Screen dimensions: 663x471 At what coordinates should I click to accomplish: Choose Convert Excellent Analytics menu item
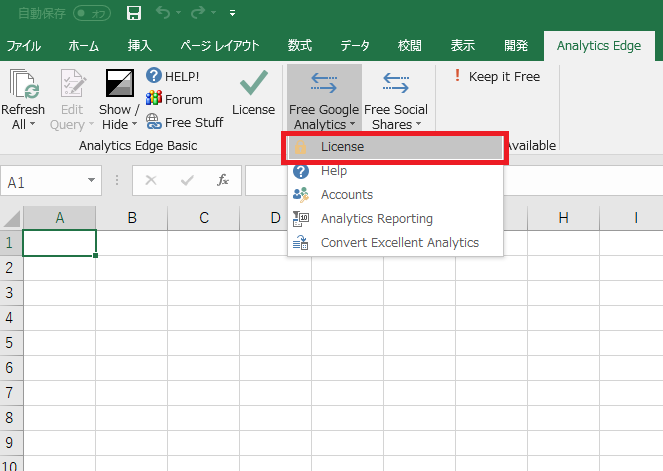click(395, 243)
